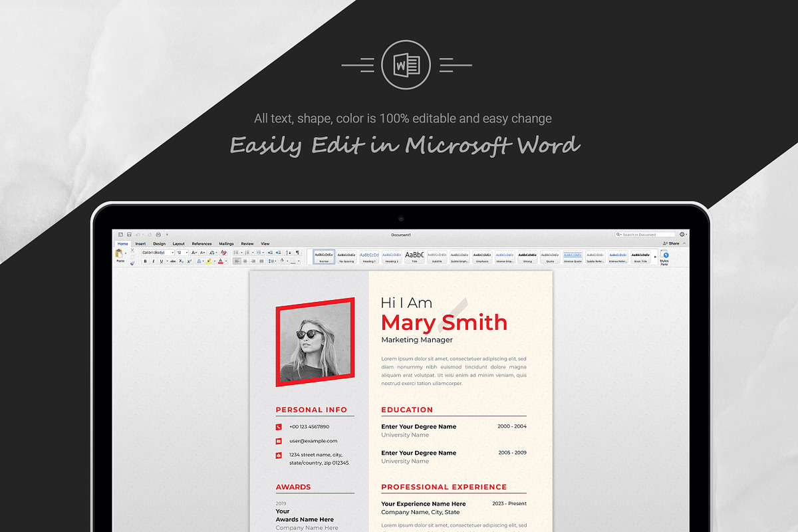This screenshot has width=798, height=532.
Task: Click the text effects A icon
Action: click(x=199, y=261)
